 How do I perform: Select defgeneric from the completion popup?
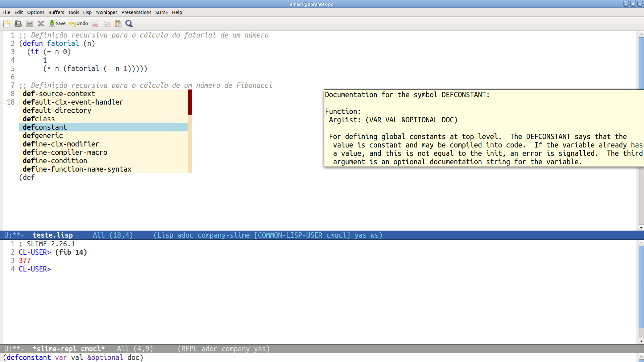point(43,135)
